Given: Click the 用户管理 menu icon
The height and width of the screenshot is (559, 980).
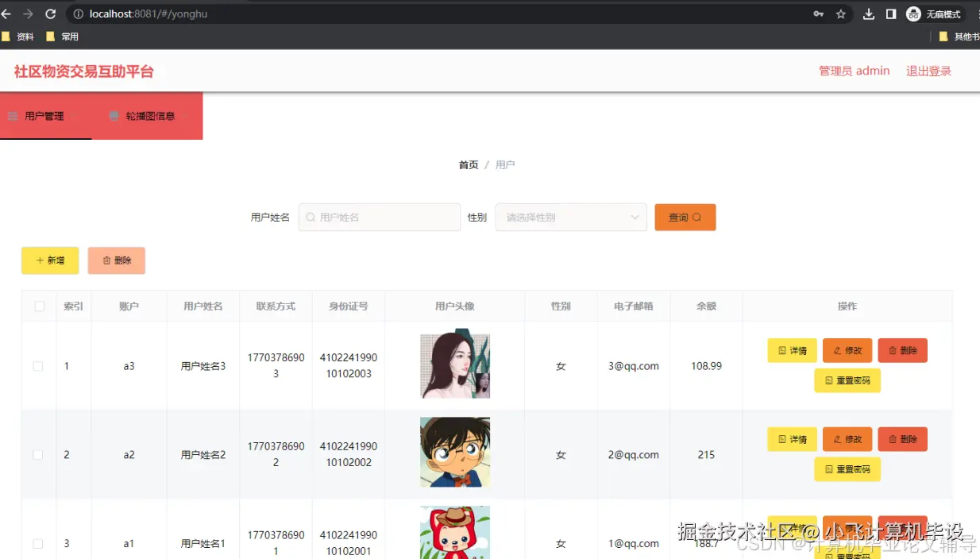Looking at the screenshot, I should tap(13, 116).
